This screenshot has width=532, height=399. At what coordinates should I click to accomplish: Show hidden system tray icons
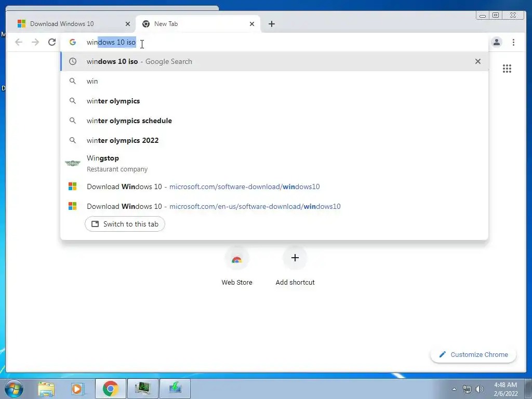point(454,389)
